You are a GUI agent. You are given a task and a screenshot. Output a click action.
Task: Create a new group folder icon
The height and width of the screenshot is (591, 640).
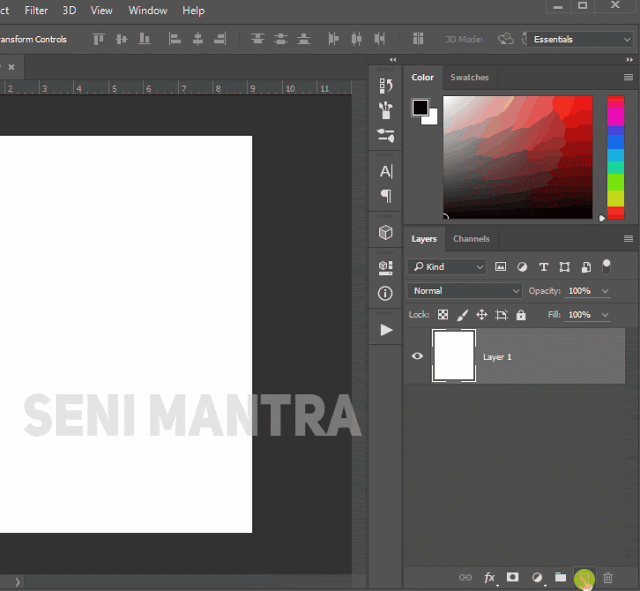(560, 578)
